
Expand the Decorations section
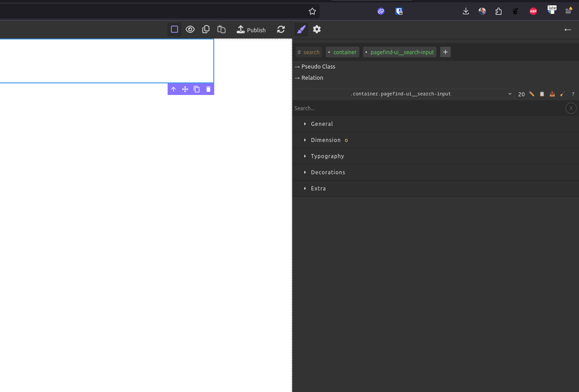pyautogui.click(x=328, y=172)
